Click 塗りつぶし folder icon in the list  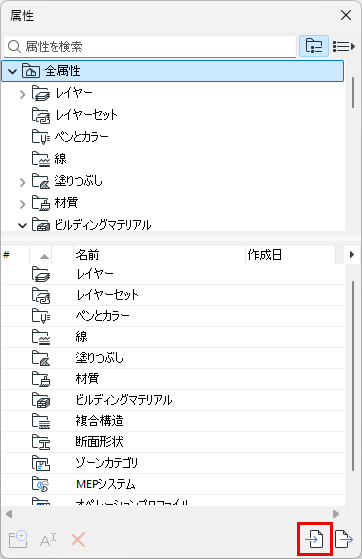(x=41, y=358)
